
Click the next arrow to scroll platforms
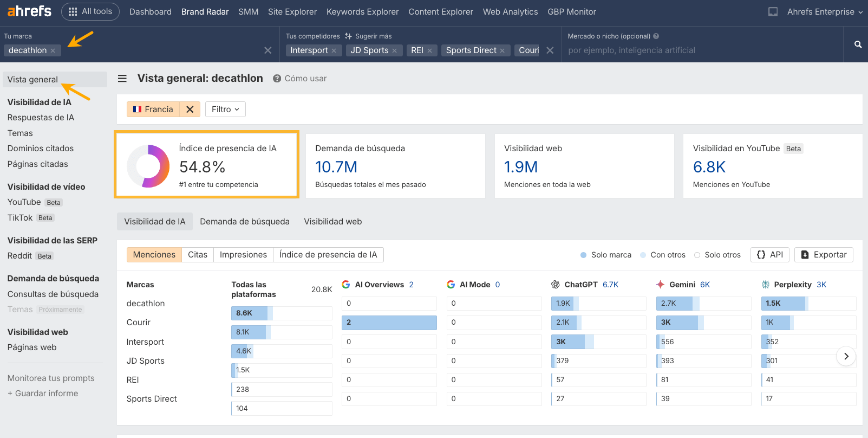[846, 356]
